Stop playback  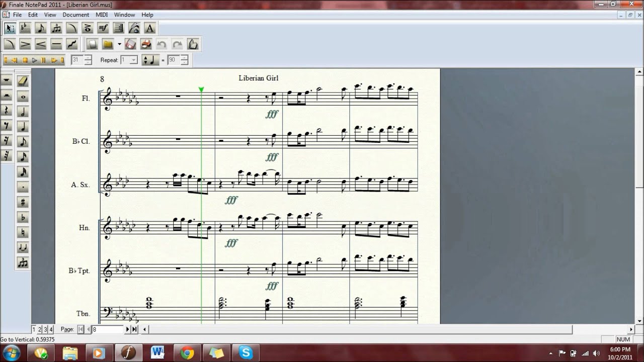pyautogui.click(x=25, y=60)
